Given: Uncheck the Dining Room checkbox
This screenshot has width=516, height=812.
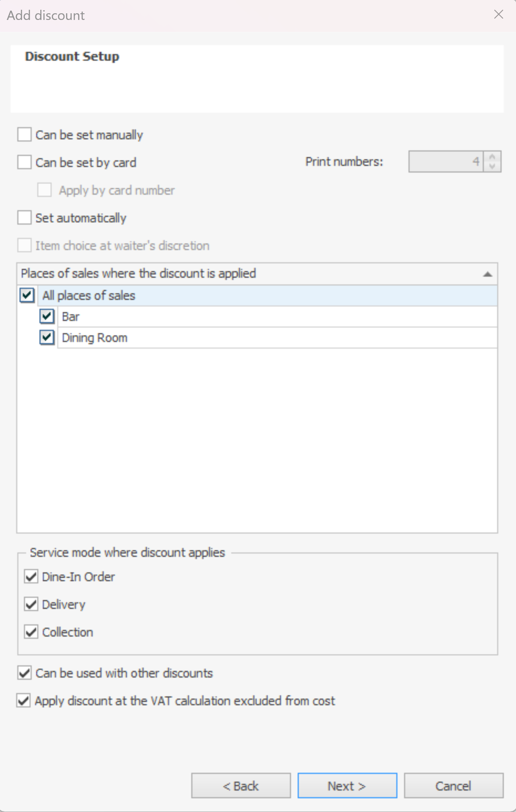Looking at the screenshot, I should click(47, 338).
